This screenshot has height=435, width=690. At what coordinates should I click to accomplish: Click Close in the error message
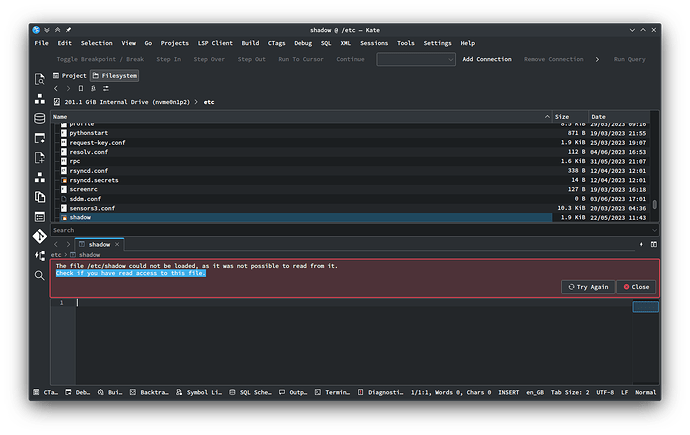(x=636, y=287)
